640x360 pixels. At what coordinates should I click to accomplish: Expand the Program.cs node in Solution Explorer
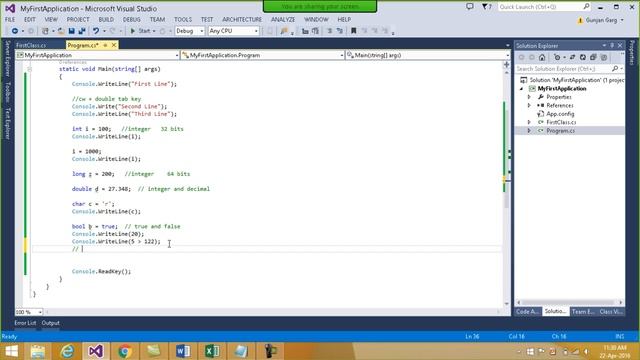click(529, 131)
